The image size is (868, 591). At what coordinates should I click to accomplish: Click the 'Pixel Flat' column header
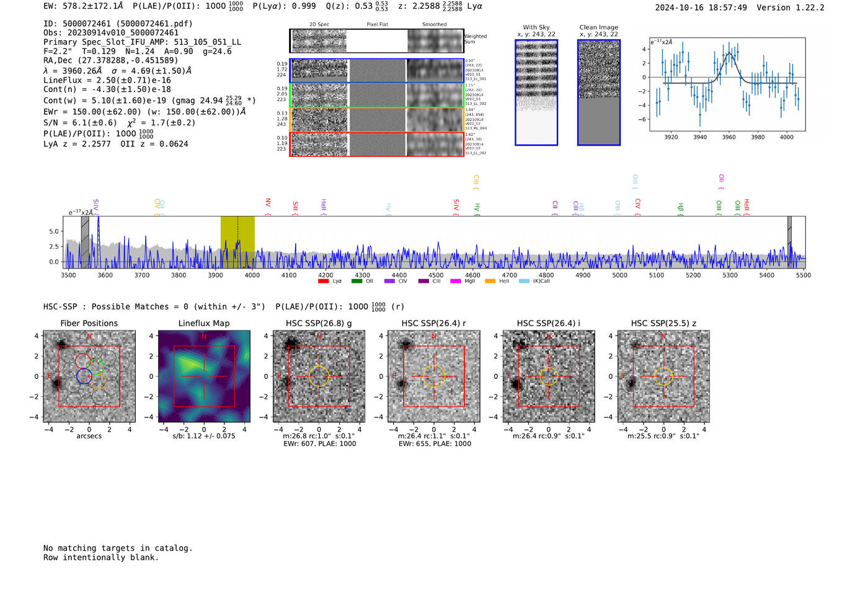(x=378, y=25)
